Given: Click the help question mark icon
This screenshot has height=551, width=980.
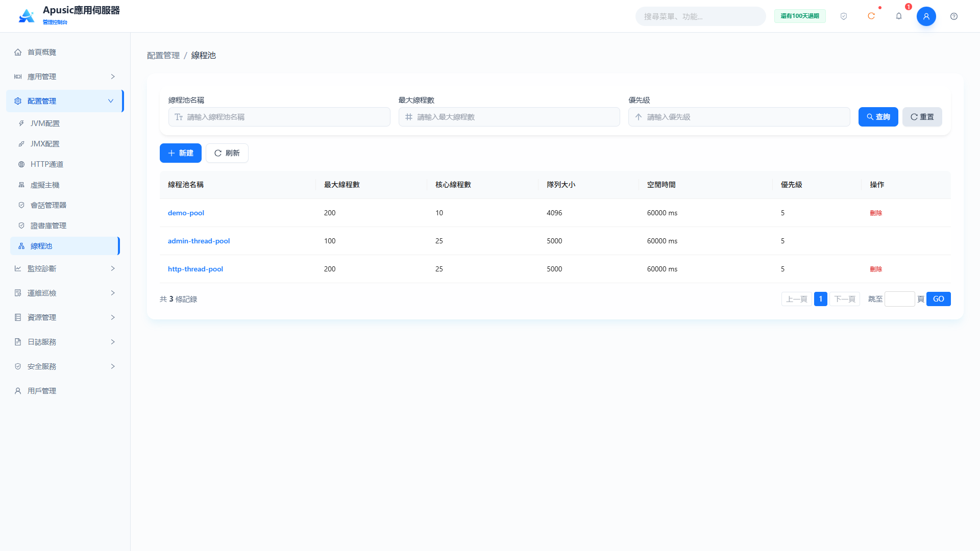Looking at the screenshot, I should 954,16.
